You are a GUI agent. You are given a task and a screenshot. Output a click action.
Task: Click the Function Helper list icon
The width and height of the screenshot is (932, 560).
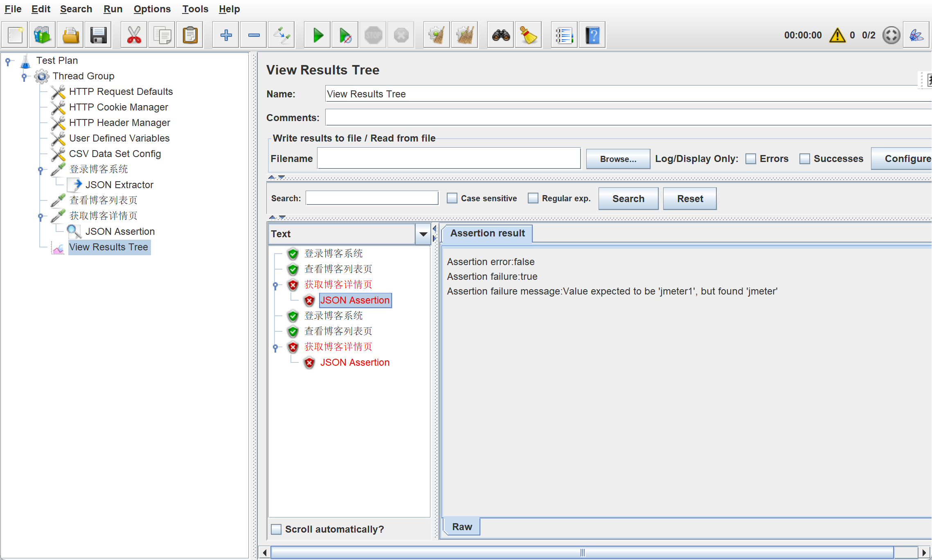564,35
